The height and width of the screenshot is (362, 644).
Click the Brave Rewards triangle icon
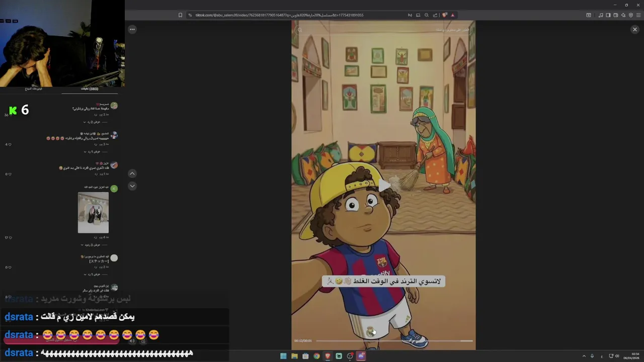452,15
